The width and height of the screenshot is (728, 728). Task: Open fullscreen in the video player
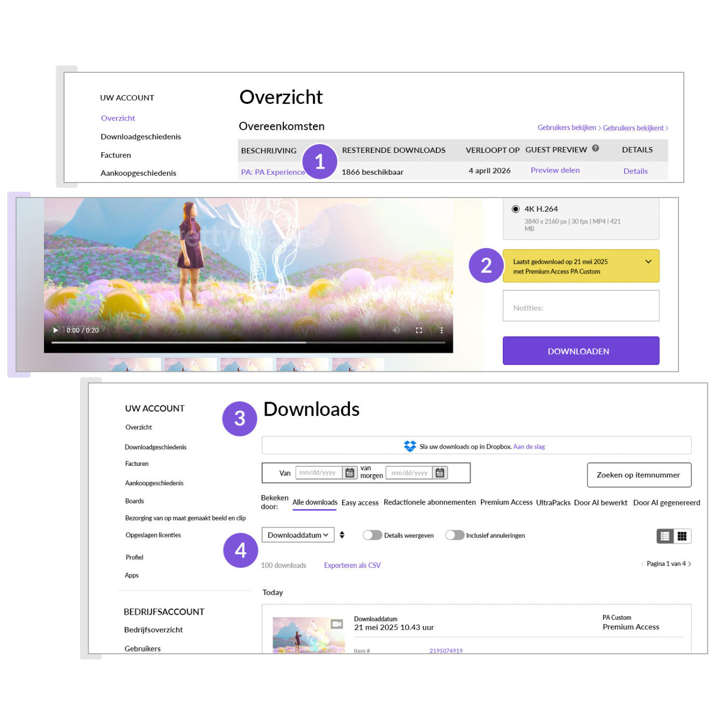click(418, 330)
